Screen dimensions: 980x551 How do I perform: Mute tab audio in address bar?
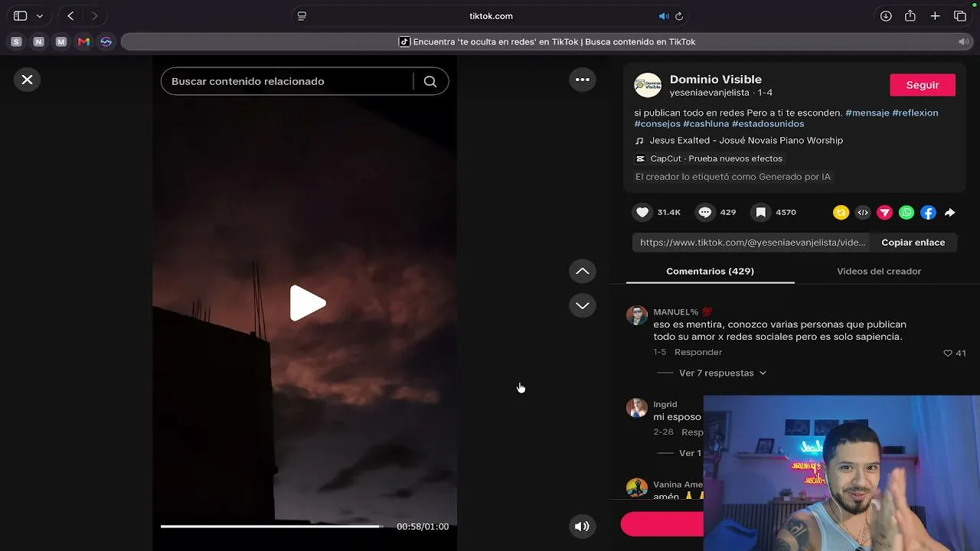[664, 16]
